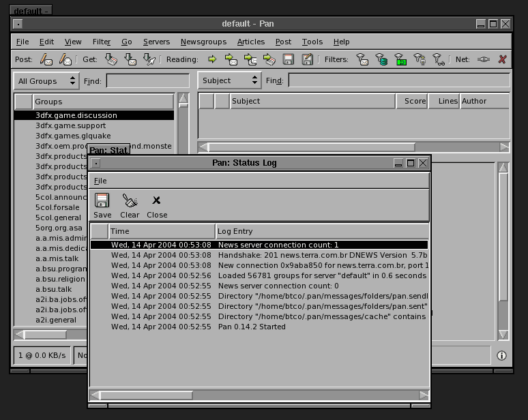Screen dimensions: 528x420
Task: Toggle my-articles filter (funnel with person)
Action: (x=420, y=59)
